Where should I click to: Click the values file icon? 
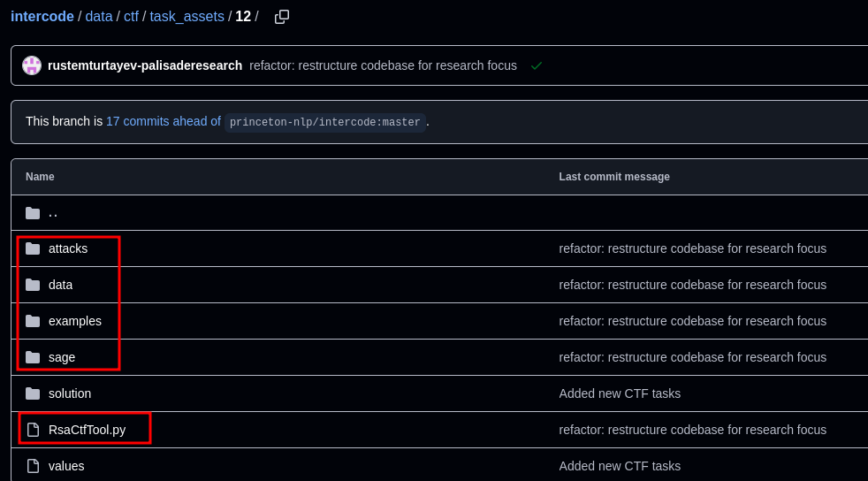[33, 466]
